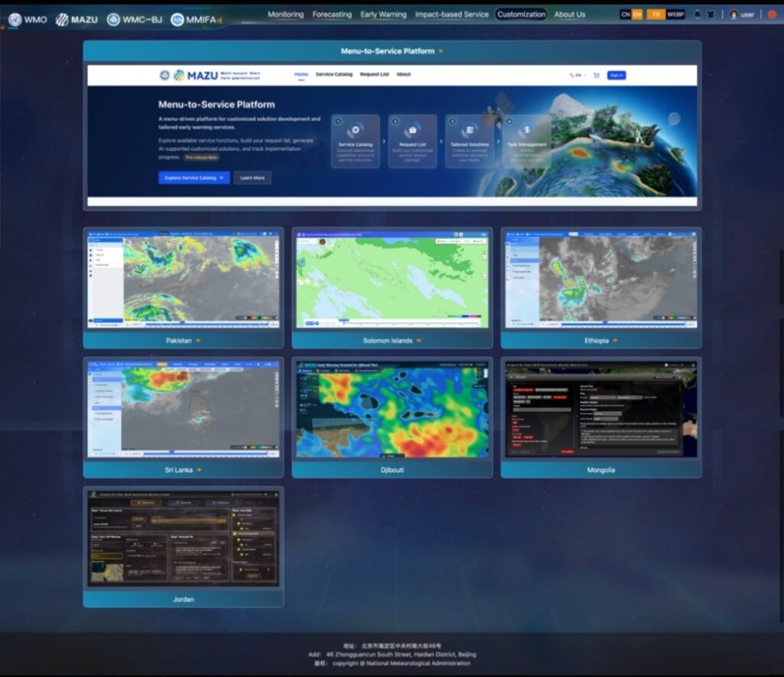Screen dimensions: 784x677
Task: Click the Sri Lanka card label text
Action: (x=178, y=470)
